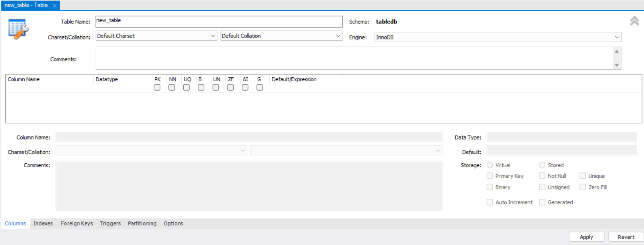644x245 pixels.
Task: Click the Column Name grid header
Action: (49, 79)
